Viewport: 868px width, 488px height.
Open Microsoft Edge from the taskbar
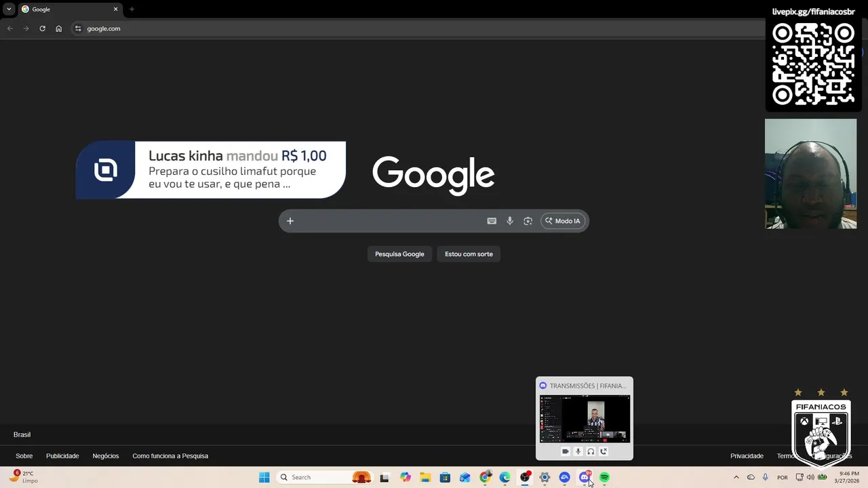pyautogui.click(x=505, y=477)
